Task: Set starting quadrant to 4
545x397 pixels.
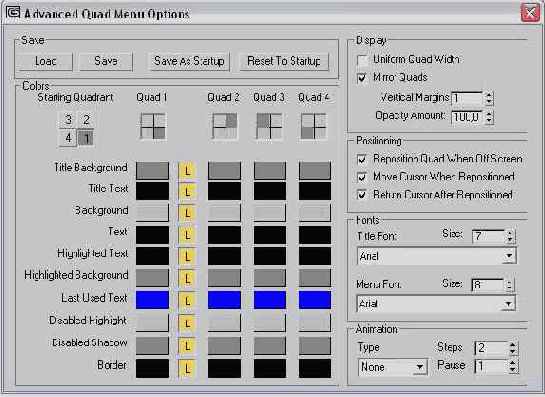Action: [x=68, y=138]
